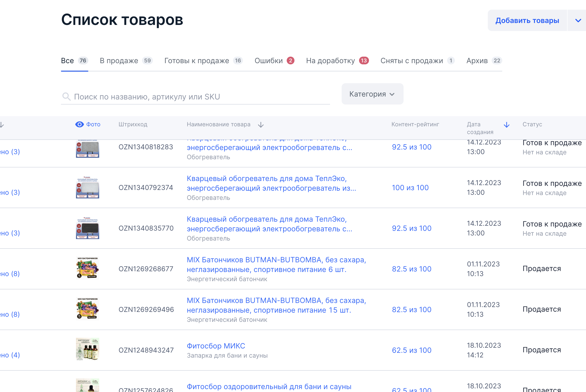The image size is (586, 392).
Task: Click the red 2 badge on Ошибки
Action: [x=290, y=60]
